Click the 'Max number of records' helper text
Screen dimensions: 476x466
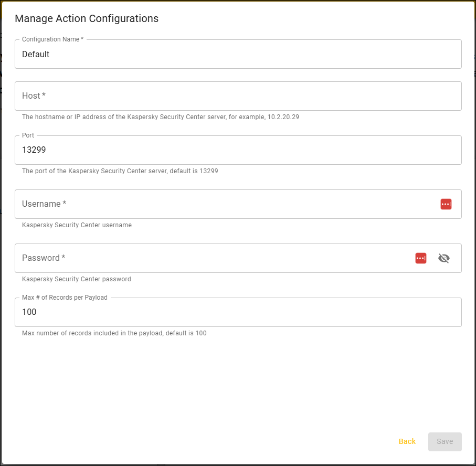tap(114, 333)
